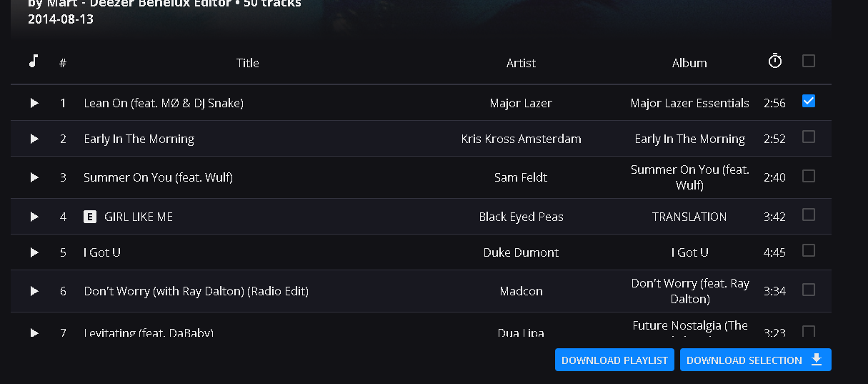
Task: Uncheck the Lean On track checkbox
Action: (809, 102)
